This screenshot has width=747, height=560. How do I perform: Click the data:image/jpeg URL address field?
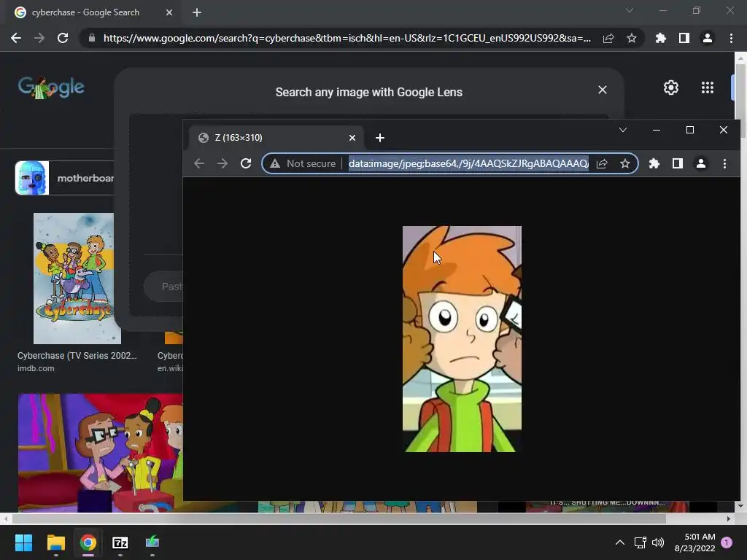(x=468, y=164)
